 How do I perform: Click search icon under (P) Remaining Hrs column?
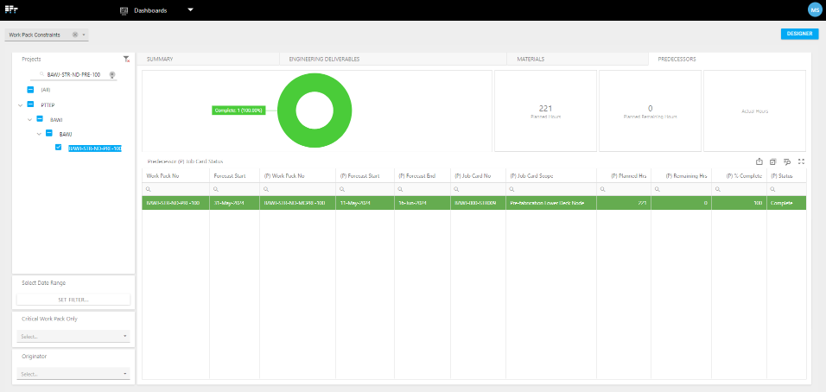click(x=657, y=189)
